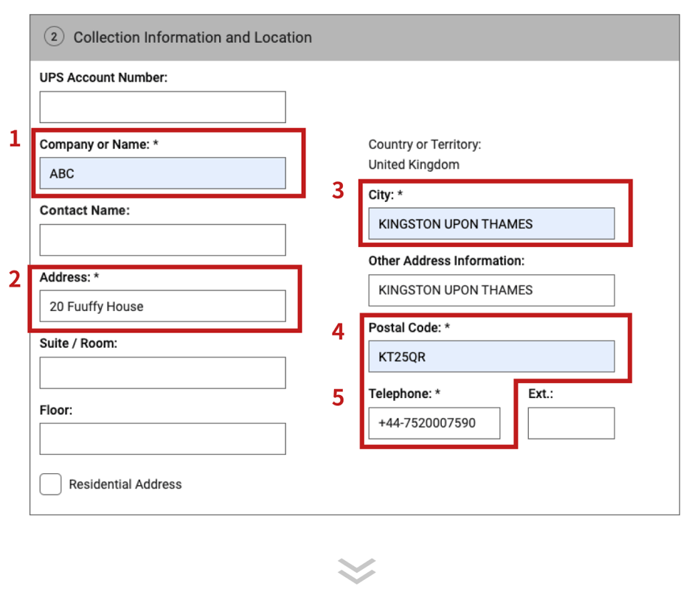
Task: Enable the Residential Address checkbox
Action: [x=50, y=484]
